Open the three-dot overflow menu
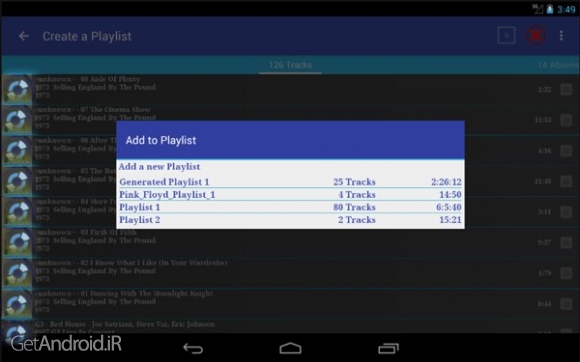Screen dimensions: 580x362 point(561,36)
